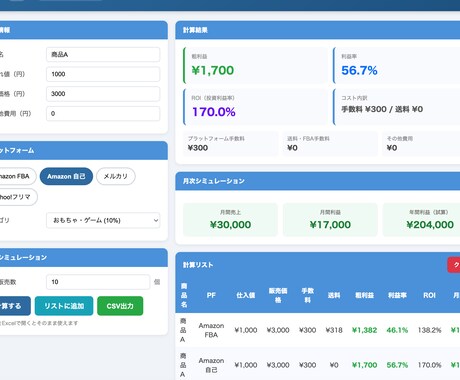Click the Amazon FBA cell in the list
Screen dimensions: 460x380
[x=211, y=330]
